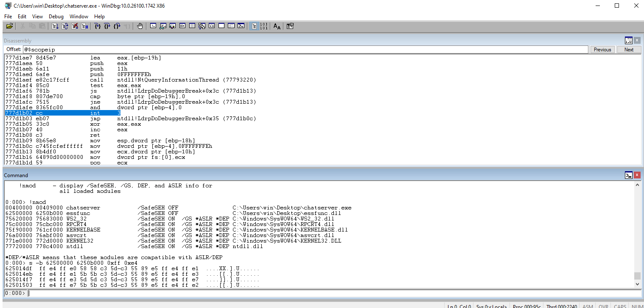
Task: Click the Restart debugging toolbar icon
Action: point(65,26)
